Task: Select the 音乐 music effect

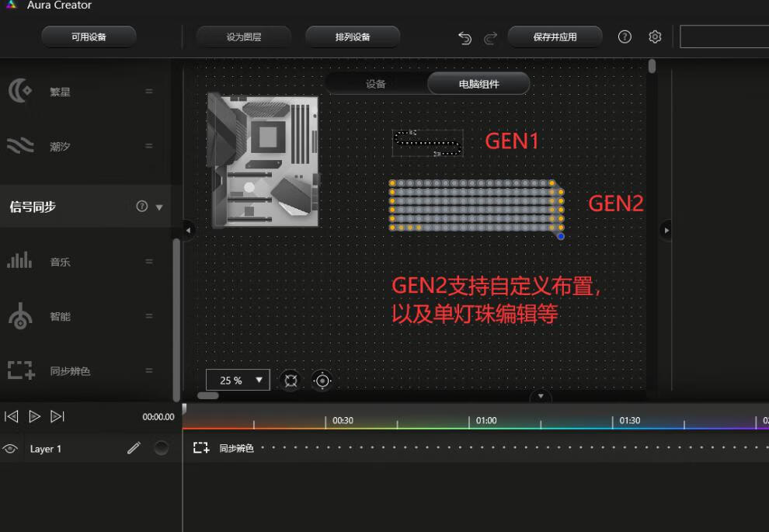Action: point(60,262)
